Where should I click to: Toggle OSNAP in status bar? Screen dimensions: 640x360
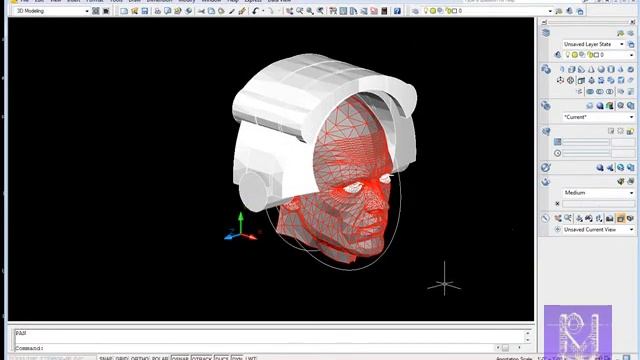(x=180, y=358)
